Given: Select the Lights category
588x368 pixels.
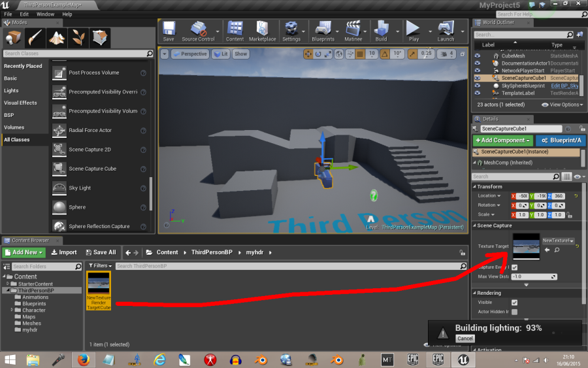Looking at the screenshot, I should tap(11, 90).
